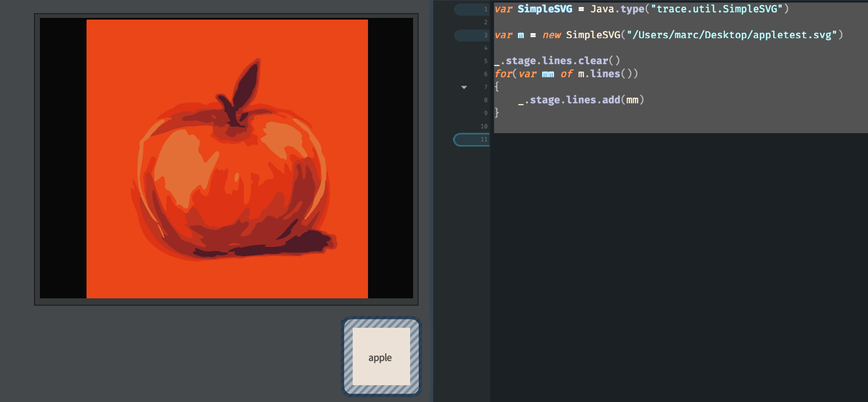Click the "for" keyword on line 6

pyautogui.click(x=503, y=74)
